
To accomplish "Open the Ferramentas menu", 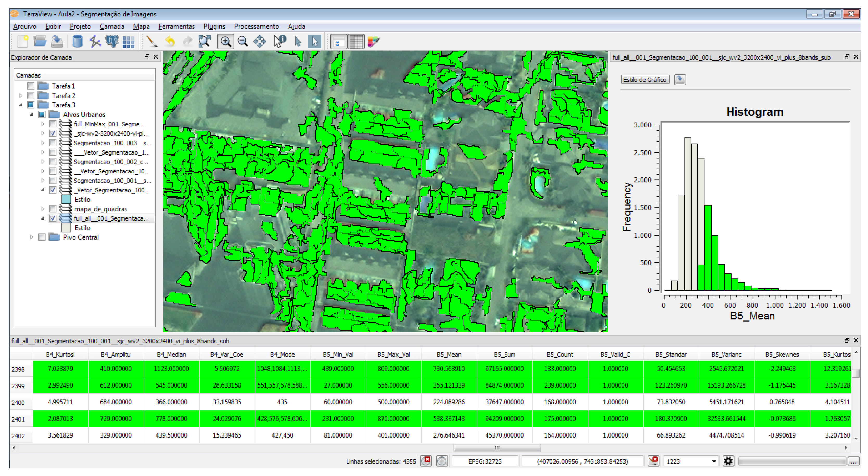I will coord(176,26).
